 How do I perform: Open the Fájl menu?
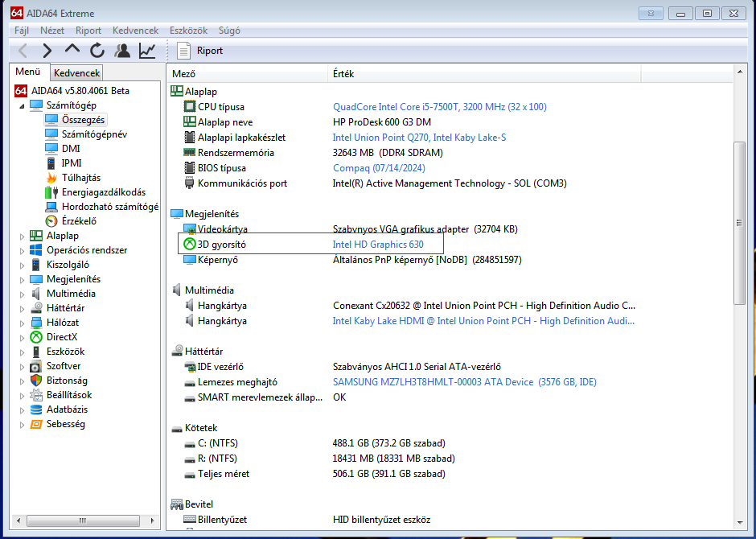click(22, 31)
